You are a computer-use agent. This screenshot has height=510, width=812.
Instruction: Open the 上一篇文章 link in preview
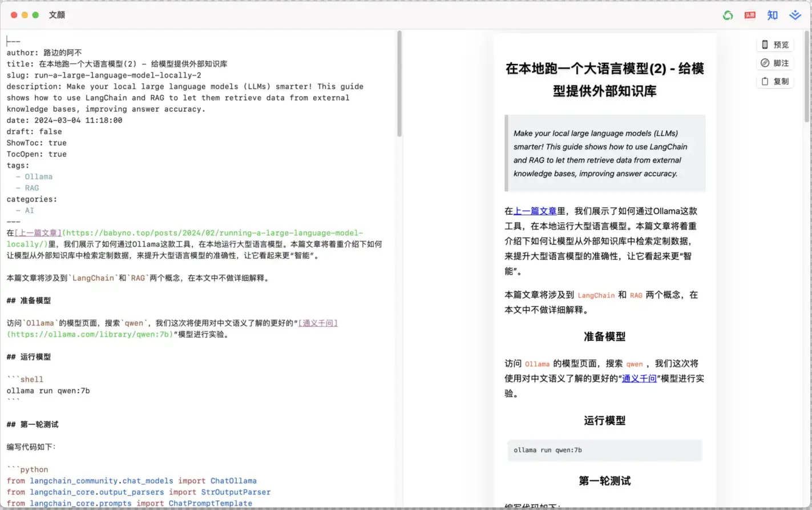[535, 211]
